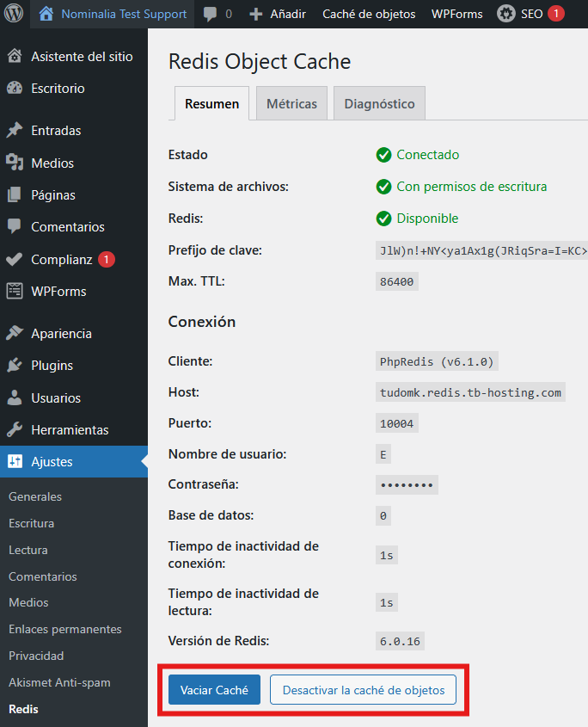The height and width of the screenshot is (727, 588).
Task: Switch to the Resumen tab
Action: (211, 103)
